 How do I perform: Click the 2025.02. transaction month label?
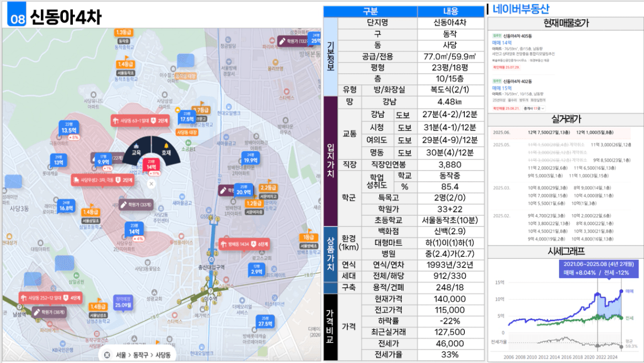501,215
